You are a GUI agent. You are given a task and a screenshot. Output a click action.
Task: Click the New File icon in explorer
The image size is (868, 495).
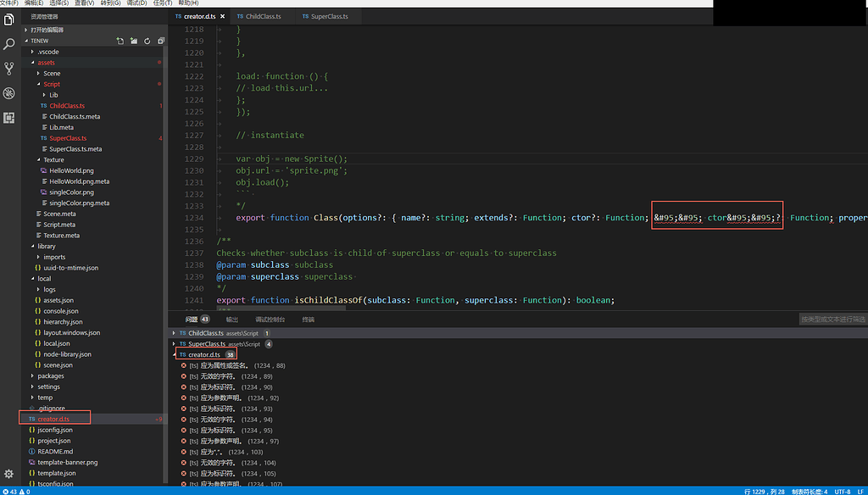point(120,41)
